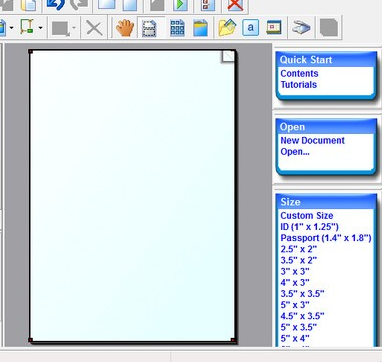Viewport: 382px width, 362px height.
Task: Click the gray rectangle shape icon
Action: [x=61, y=29]
